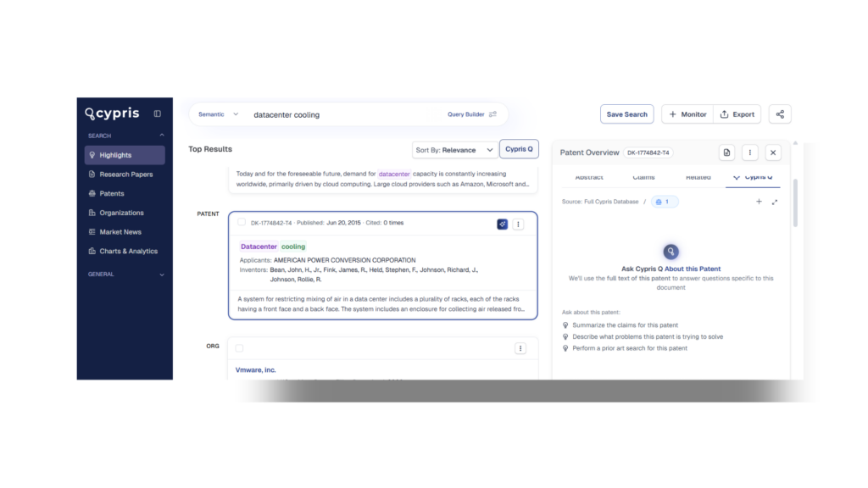Open the ORG card three-dot menu
This screenshot has height=488, width=868.
520,348
